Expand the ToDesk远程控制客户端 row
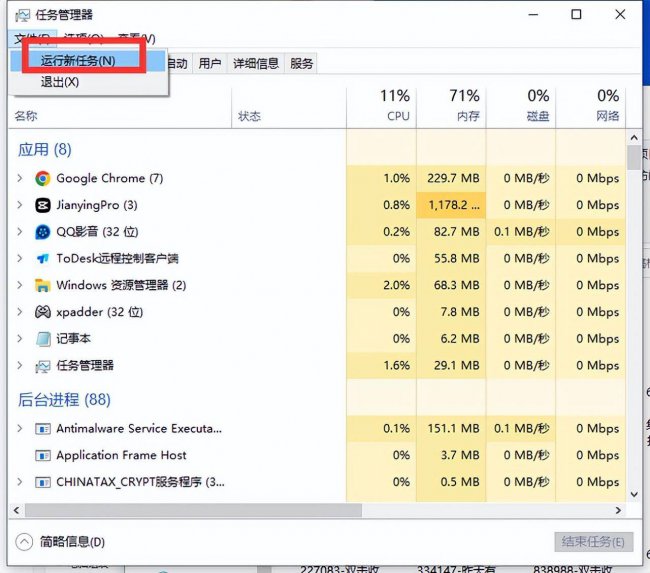This screenshot has width=650, height=573. (x=19, y=258)
